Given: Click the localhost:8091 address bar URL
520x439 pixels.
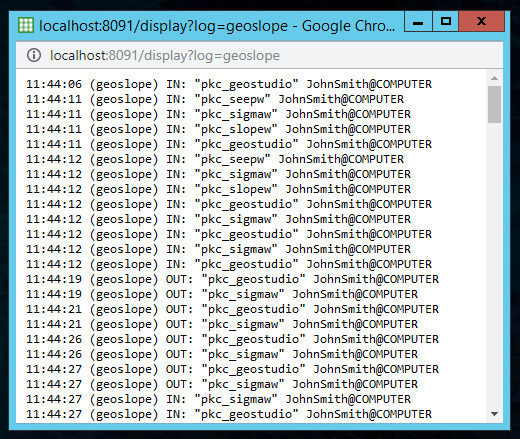Looking at the screenshot, I should [x=165, y=56].
